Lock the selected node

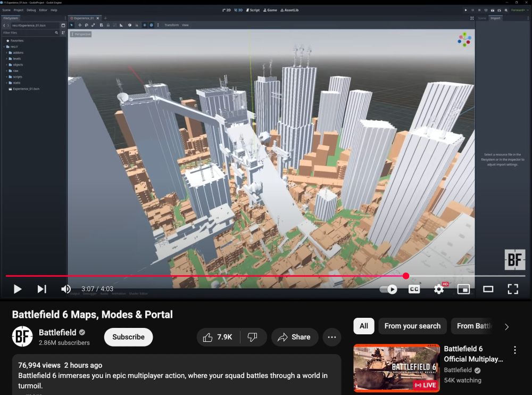point(108,25)
